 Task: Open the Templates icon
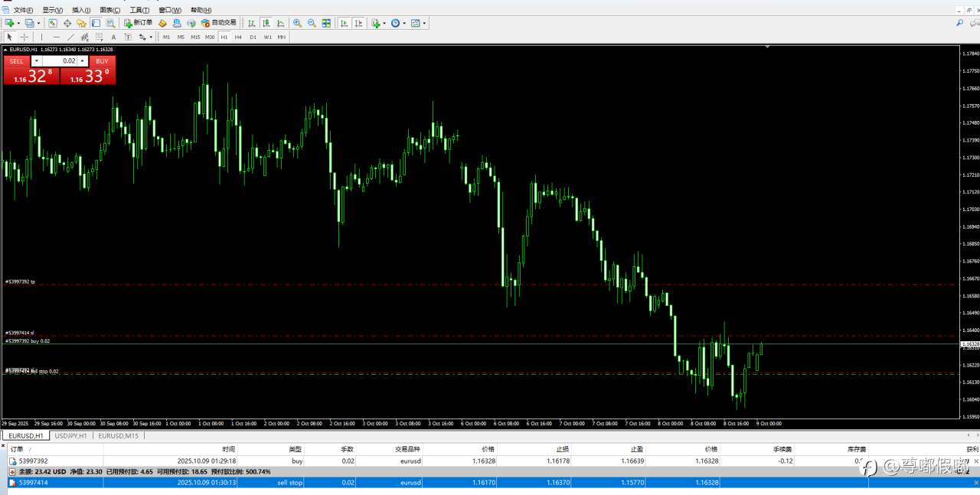coord(415,23)
